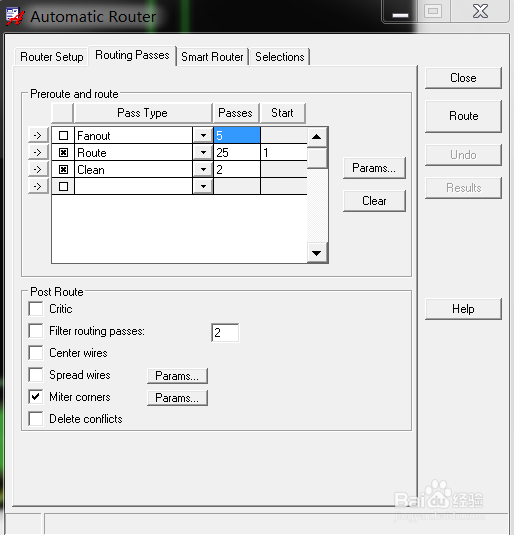Click the Results button
Viewport: 514px width, 535px height.
(463, 188)
